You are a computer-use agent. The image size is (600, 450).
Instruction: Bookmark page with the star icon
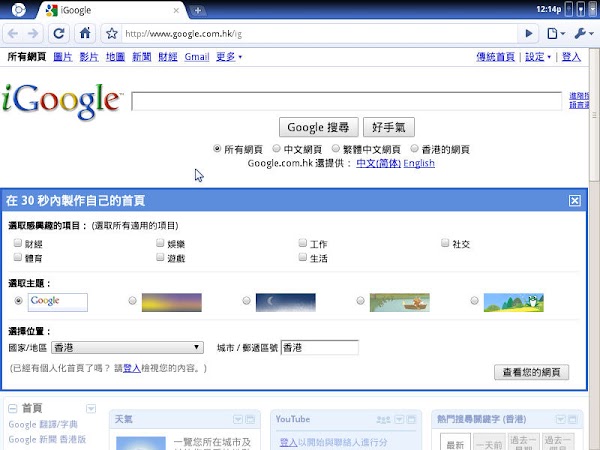[x=112, y=34]
